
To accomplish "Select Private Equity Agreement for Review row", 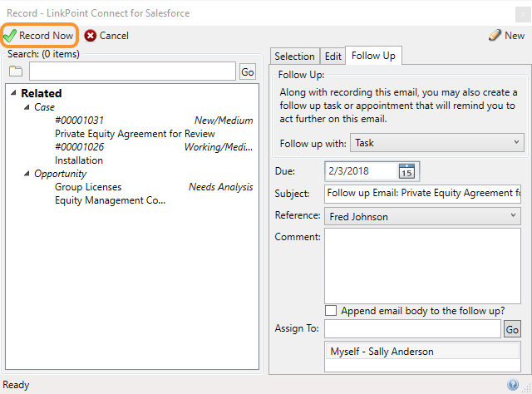I will pos(135,134).
